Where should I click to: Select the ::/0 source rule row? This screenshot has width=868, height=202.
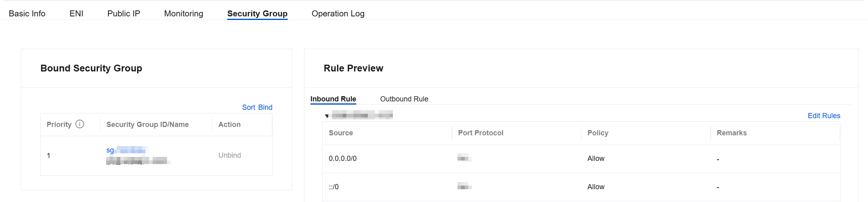click(581, 187)
